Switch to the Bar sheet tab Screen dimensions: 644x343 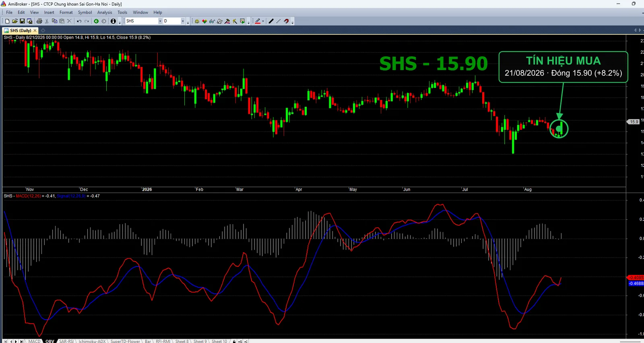148,341
